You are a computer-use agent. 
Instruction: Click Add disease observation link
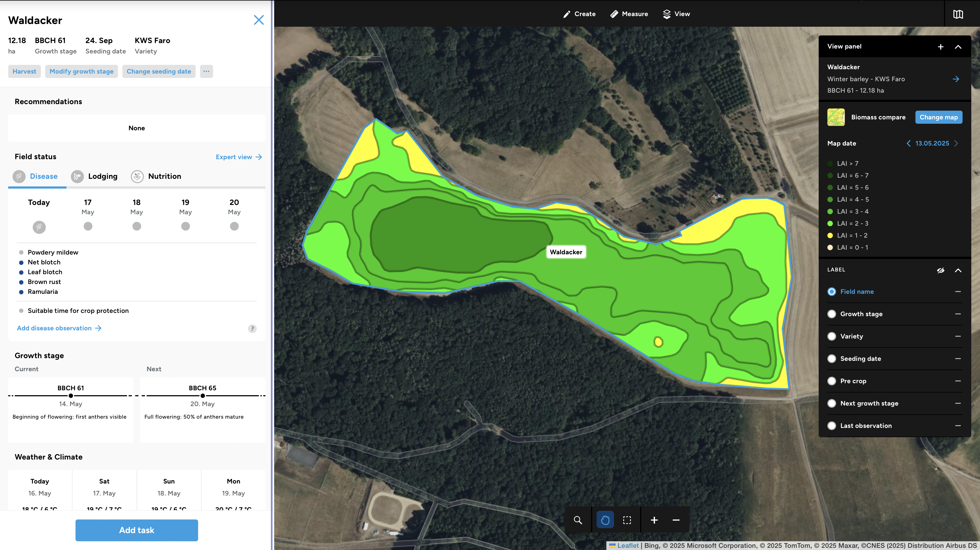[59, 328]
